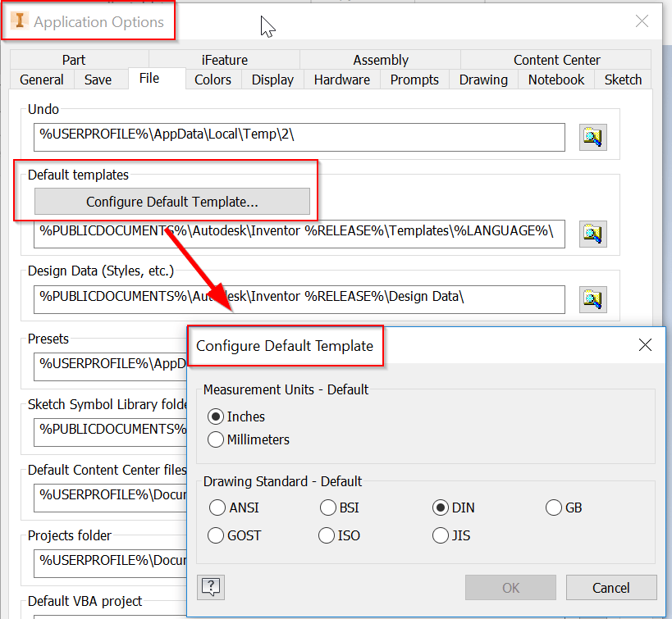Open the Drawing tab
Image resolution: width=672 pixels, height=619 pixels.
point(483,80)
